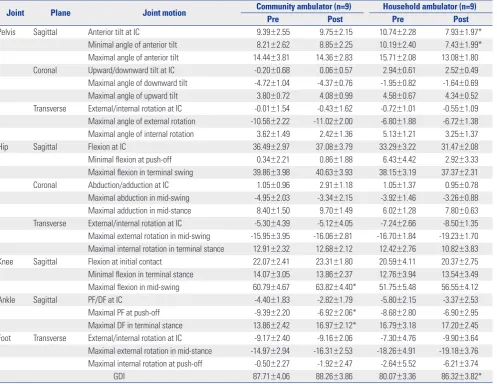Select 'Maximal flexion in terminal swing' label
Screen dimensions: 497x384
[140, 172]
